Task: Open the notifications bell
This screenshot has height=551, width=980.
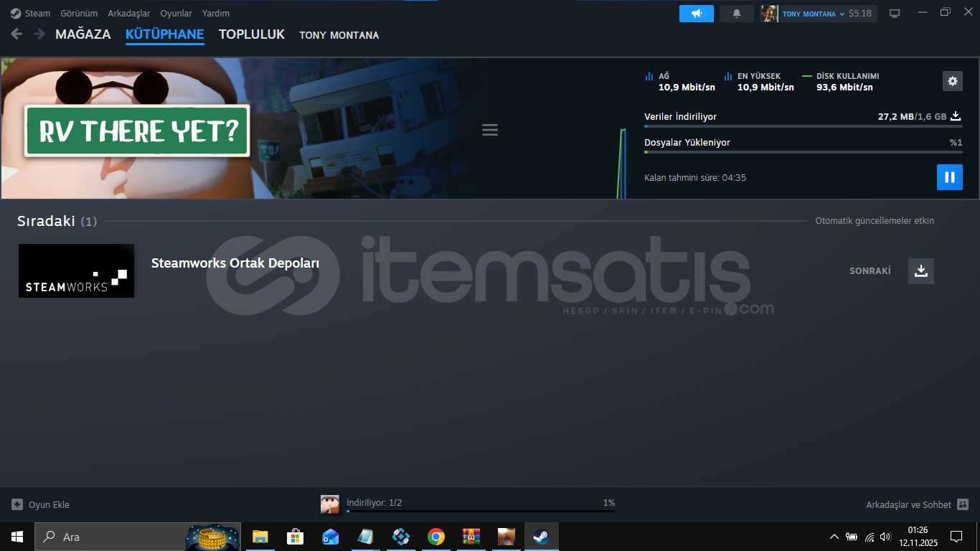Action: click(737, 14)
